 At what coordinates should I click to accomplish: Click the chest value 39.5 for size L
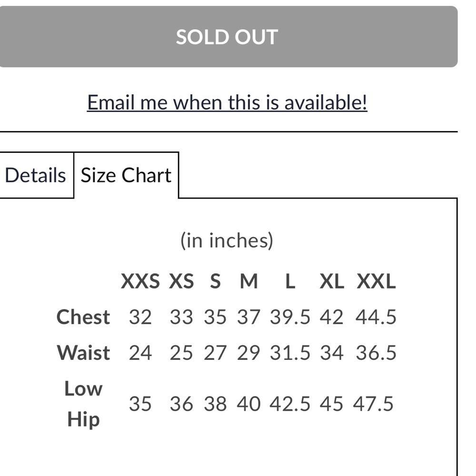290,317
